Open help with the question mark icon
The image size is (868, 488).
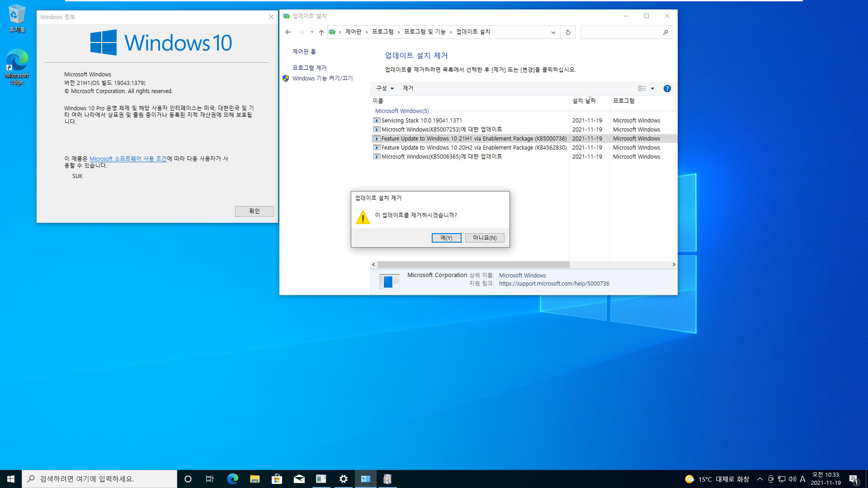(x=667, y=89)
